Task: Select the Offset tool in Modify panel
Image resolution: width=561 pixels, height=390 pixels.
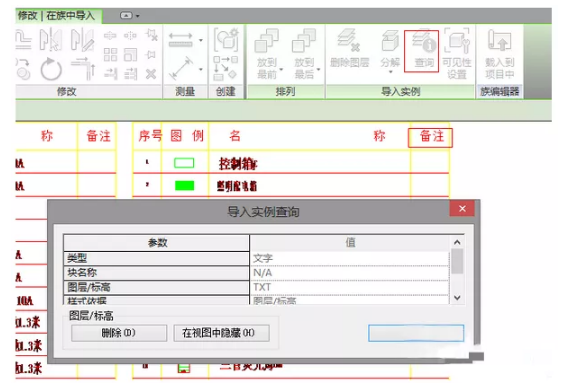Action: (24, 39)
